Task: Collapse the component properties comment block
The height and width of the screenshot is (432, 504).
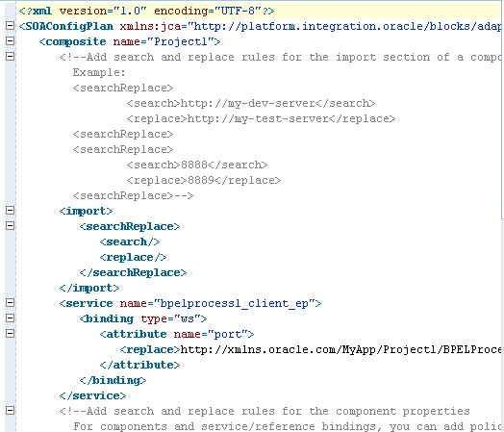Action: tap(10, 411)
